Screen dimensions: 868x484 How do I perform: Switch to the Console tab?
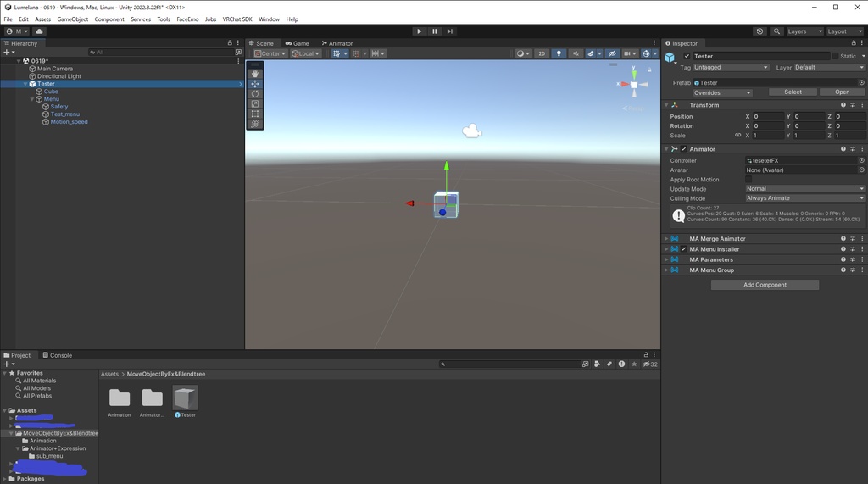click(x=58, y=355)
